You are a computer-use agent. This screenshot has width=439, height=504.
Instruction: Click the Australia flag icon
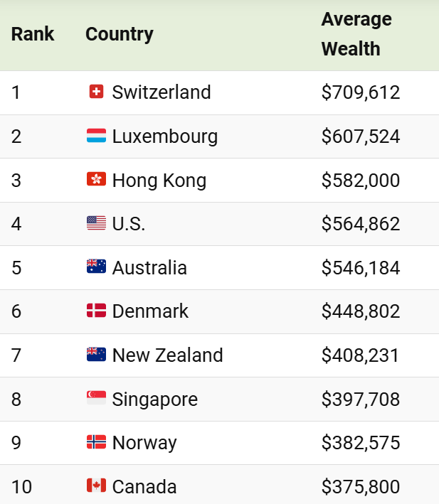(x=96, y=267)
